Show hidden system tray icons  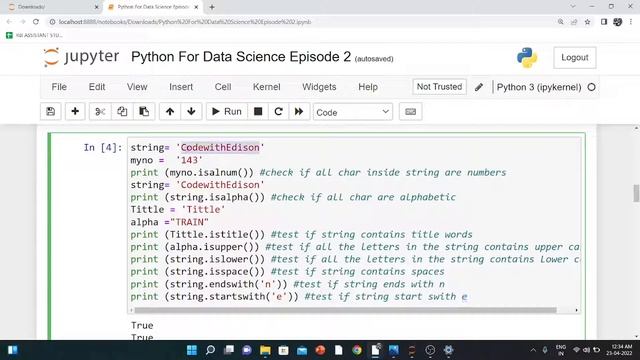[533, 350]
